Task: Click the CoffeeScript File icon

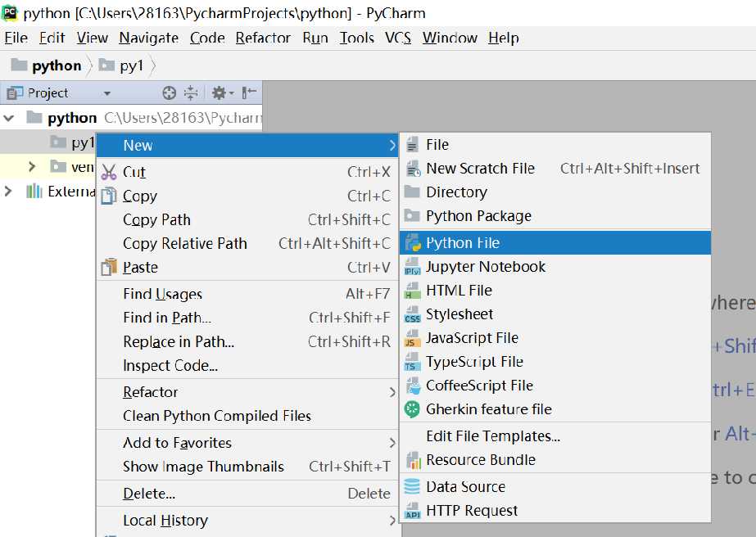Action: click(413, 386)
